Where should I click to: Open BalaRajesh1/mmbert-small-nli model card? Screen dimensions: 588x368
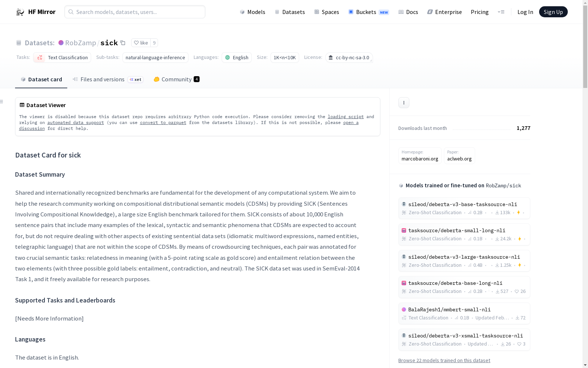pyautogui.click(x=464, y=314)
